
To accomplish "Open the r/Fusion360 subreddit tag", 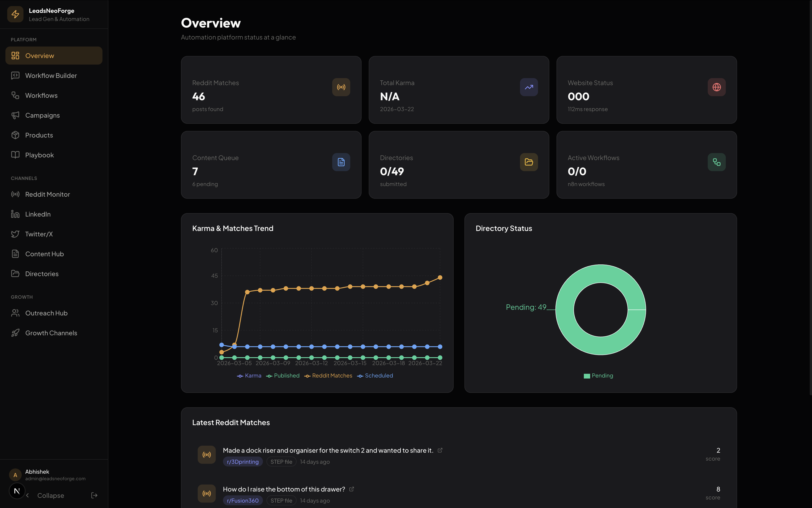I will [242, 501].
